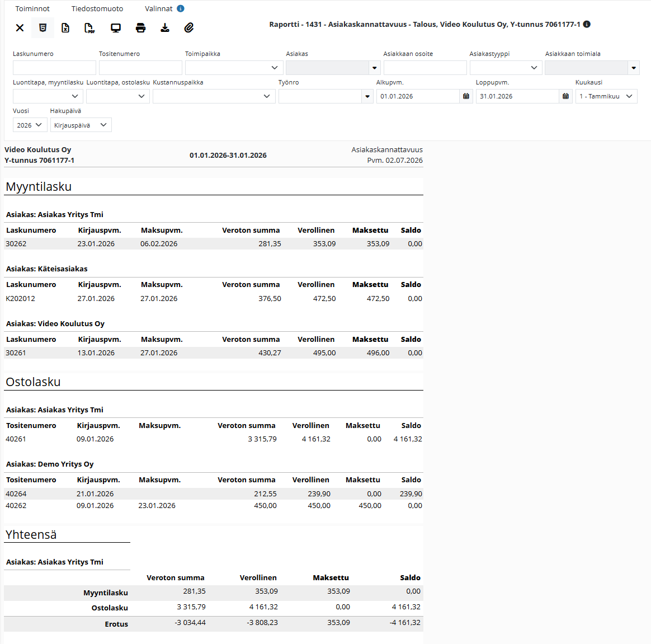Expand the Hakupäivä dropdown set to Kirjauspäivä

point(81,125)
